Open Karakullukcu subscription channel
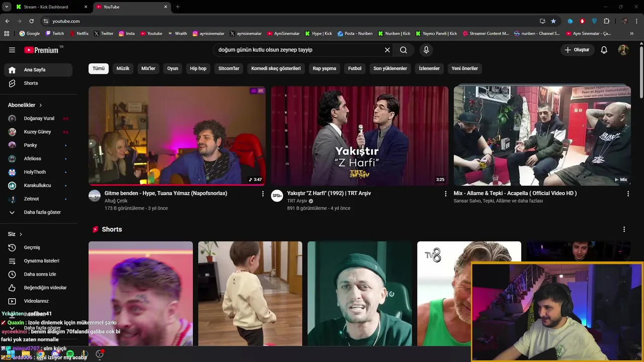644x362 pixels. (x=38, y=186)
